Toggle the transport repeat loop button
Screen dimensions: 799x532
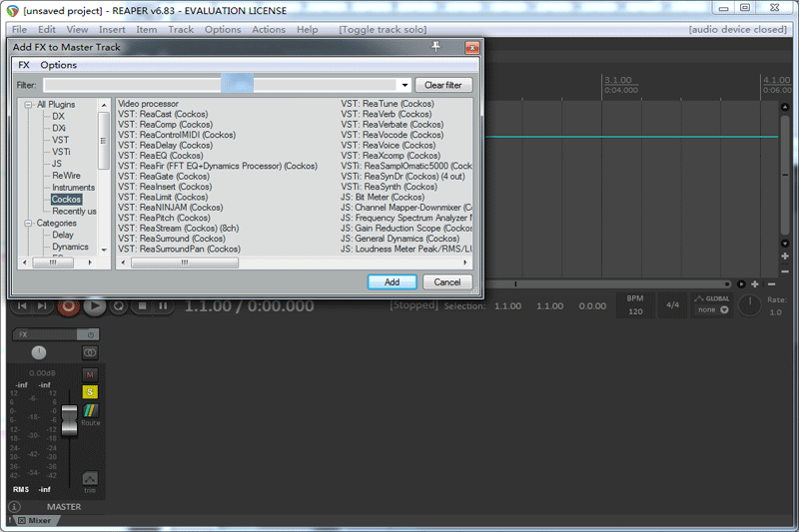click(x=119, y=306)
